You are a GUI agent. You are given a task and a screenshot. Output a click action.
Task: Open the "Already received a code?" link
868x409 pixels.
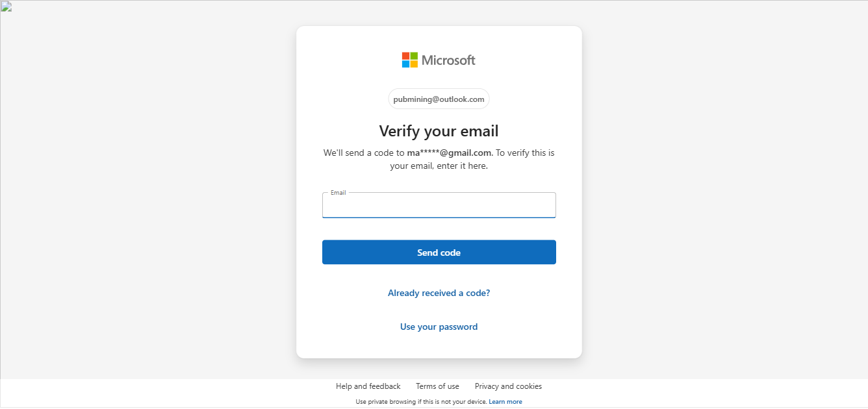coord(439,293)
